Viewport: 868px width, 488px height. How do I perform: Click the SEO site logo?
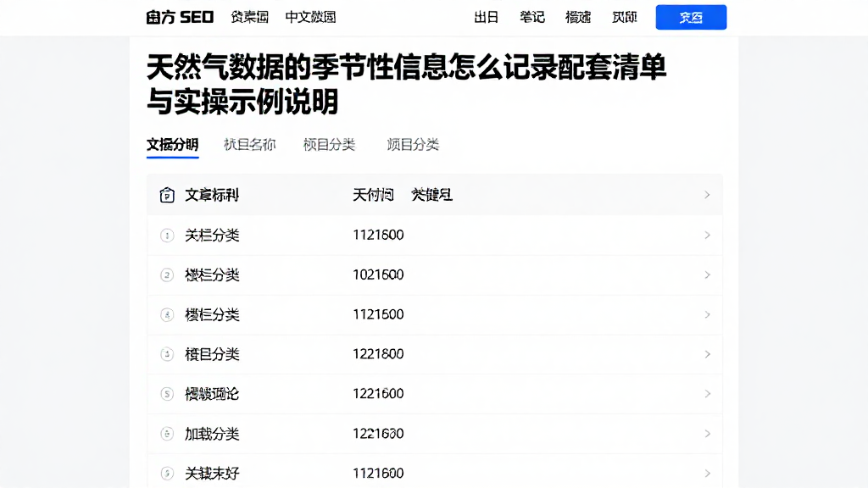180,17
